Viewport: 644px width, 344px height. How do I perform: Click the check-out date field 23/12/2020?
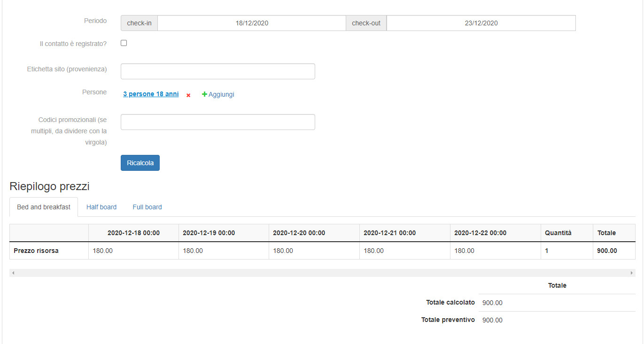tap(481, 23)
